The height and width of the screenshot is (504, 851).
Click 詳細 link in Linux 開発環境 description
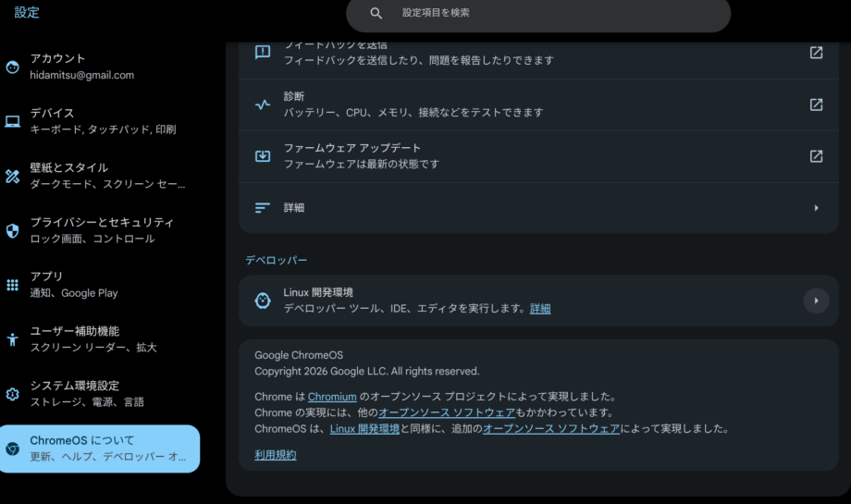coord(540,309)
